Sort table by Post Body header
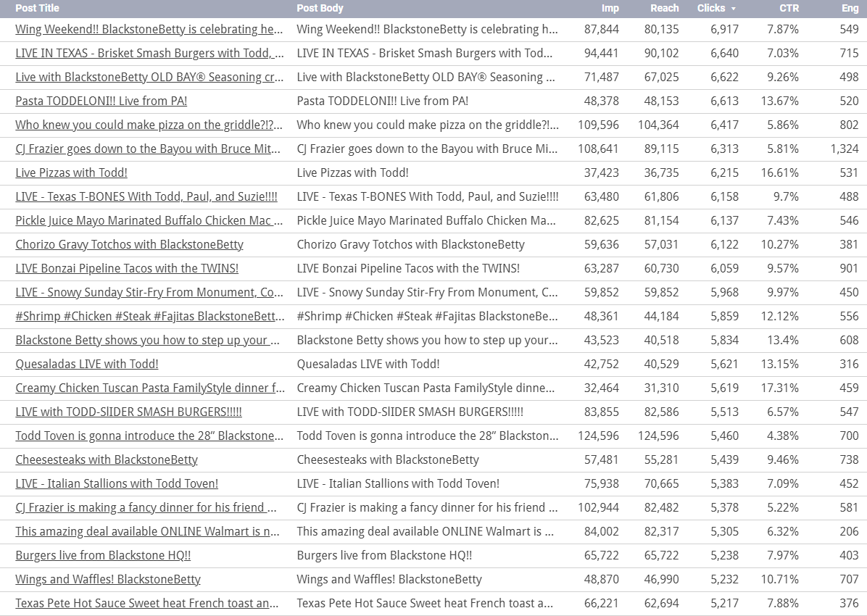Viewport: 867px width, 616px height. click(320, 8)
